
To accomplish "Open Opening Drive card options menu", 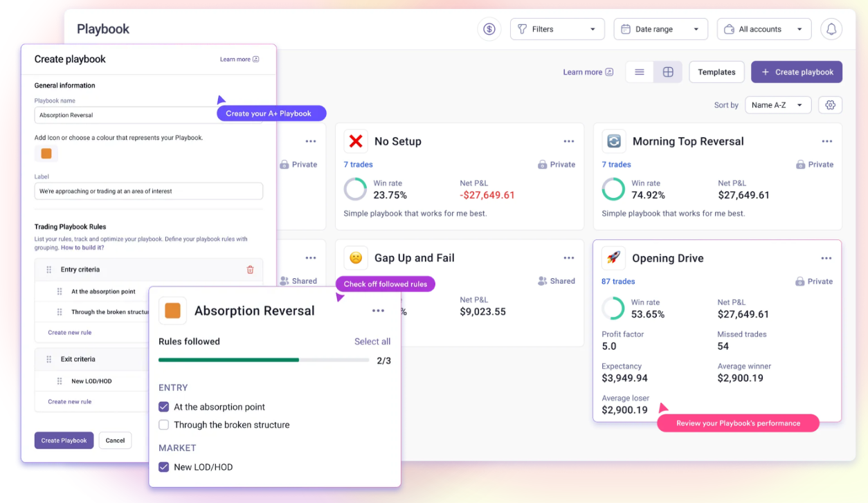I will coord(826,258).
